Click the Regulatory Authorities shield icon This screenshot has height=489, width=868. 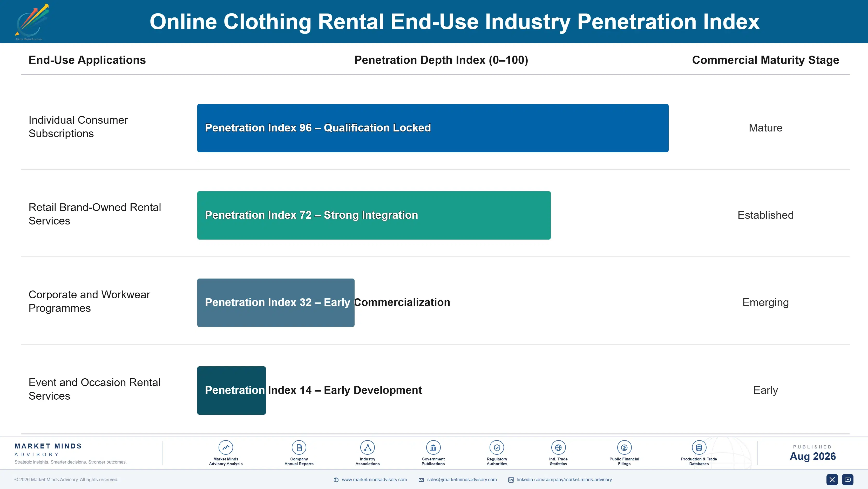click(497, 447)
